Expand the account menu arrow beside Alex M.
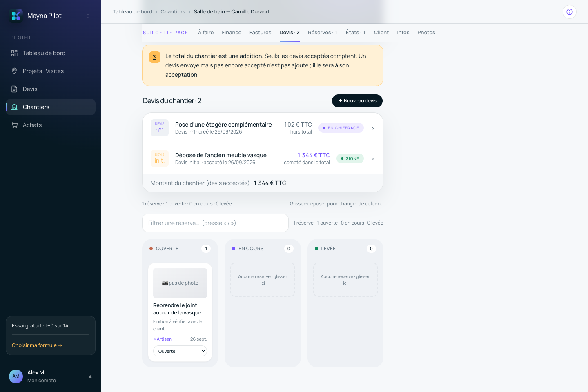 point(90,376)
